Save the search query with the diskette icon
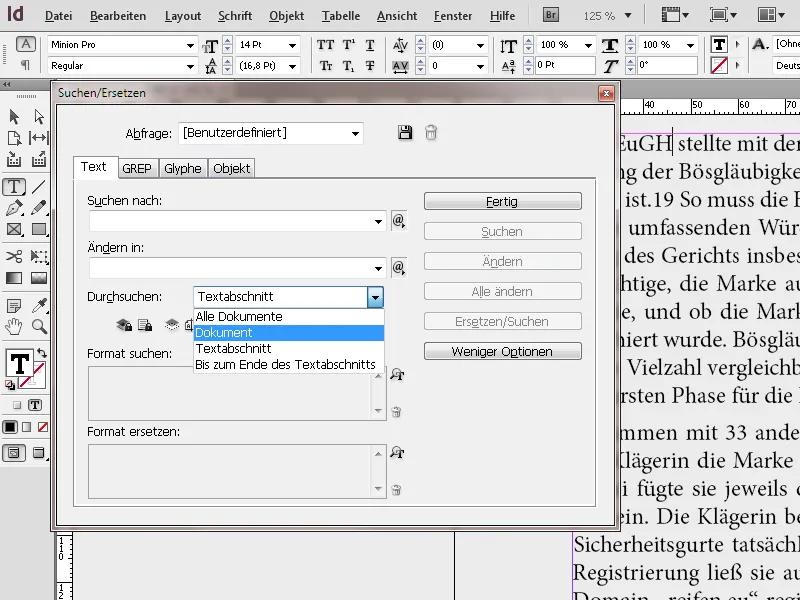The width and height of the screenshot is (800, 600). pyautogui.click(x=405, y=132)
